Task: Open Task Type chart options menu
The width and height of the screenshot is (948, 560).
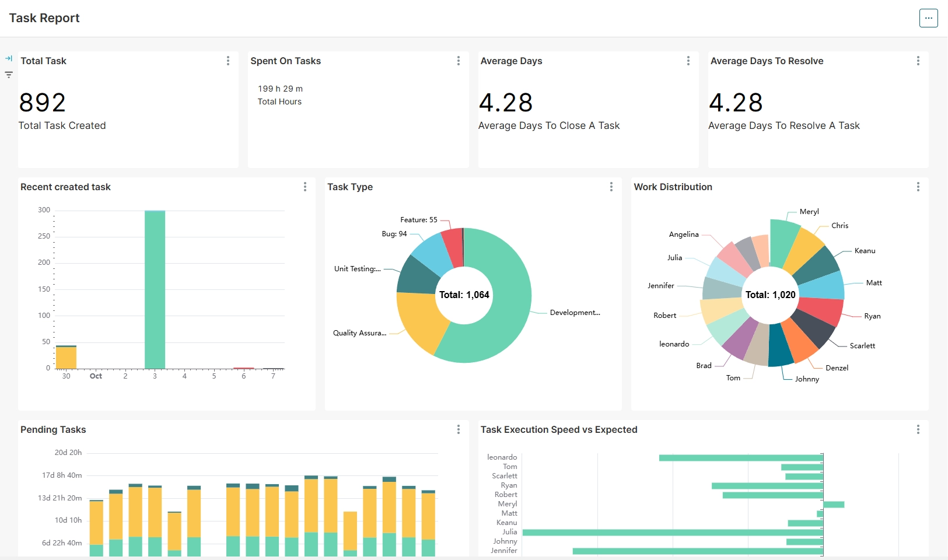Action: pyautogui.click(x=611, y=187)
